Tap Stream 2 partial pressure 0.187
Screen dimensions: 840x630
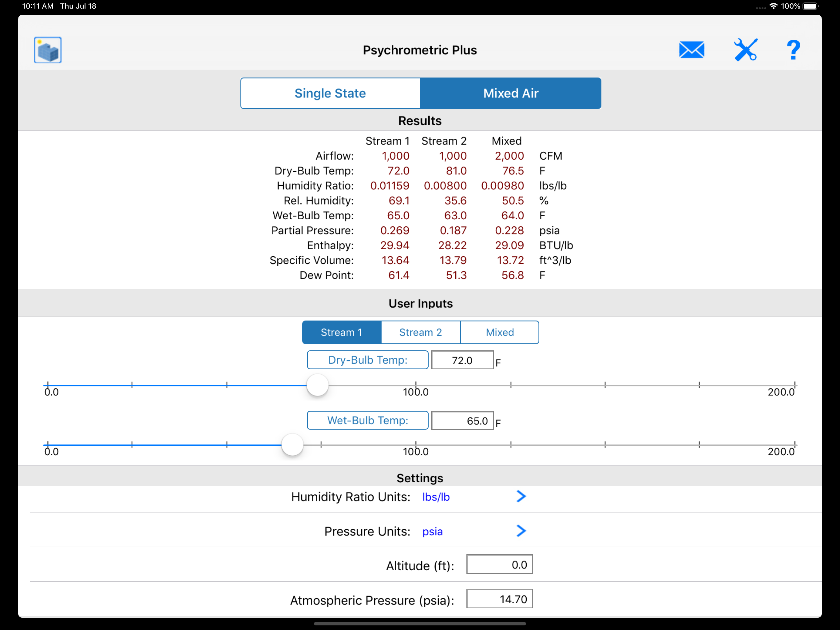click(453, 231)
